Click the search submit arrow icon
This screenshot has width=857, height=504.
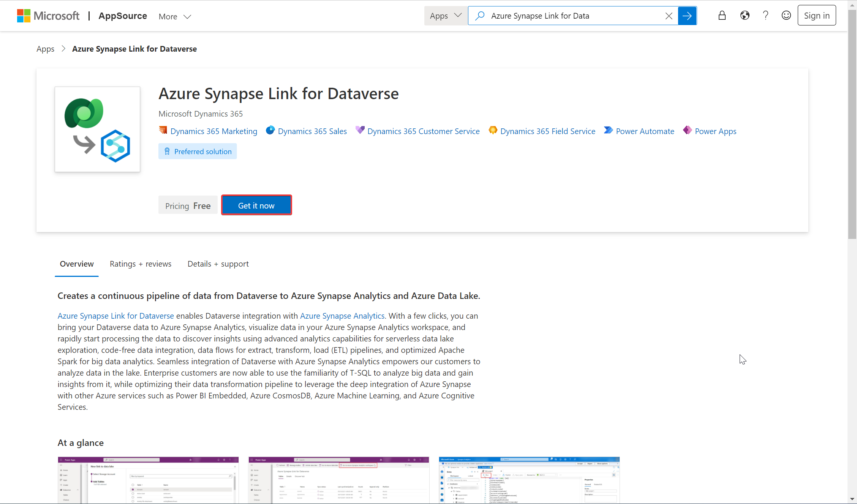pyautogui.click(x=688, y=16)
